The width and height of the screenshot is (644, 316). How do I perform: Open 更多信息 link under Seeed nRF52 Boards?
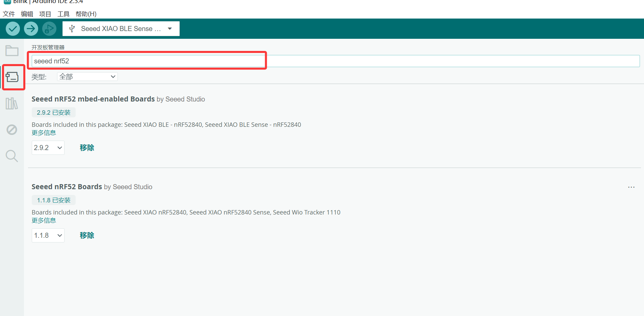tap(44, 221)
